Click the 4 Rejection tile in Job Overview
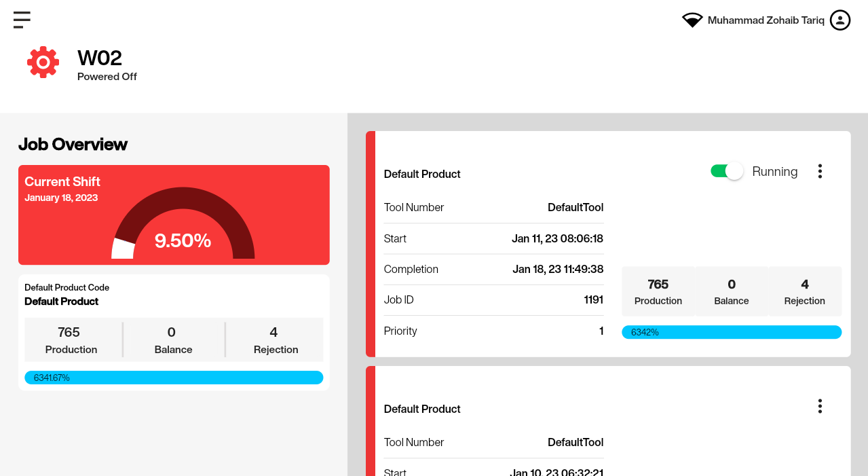The height and width of the screenshot is (476, 868). pos(275,340)
